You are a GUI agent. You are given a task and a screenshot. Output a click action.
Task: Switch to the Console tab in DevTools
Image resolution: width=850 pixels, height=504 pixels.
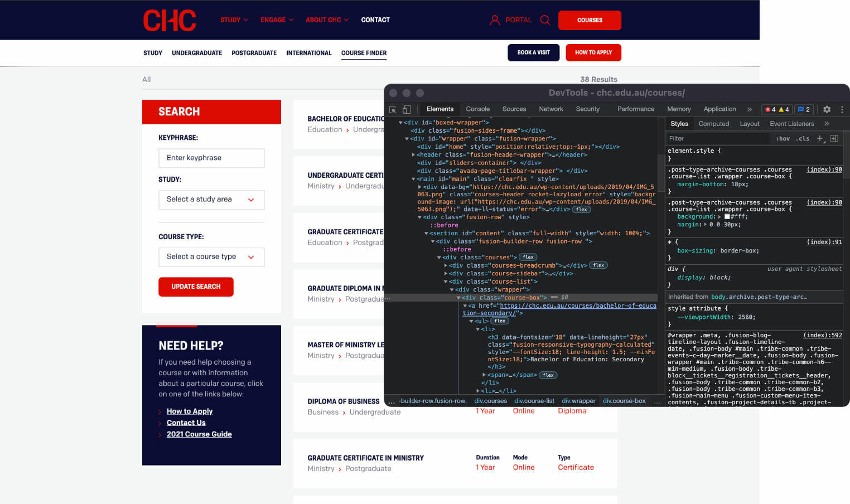click(x=477, y=109)
